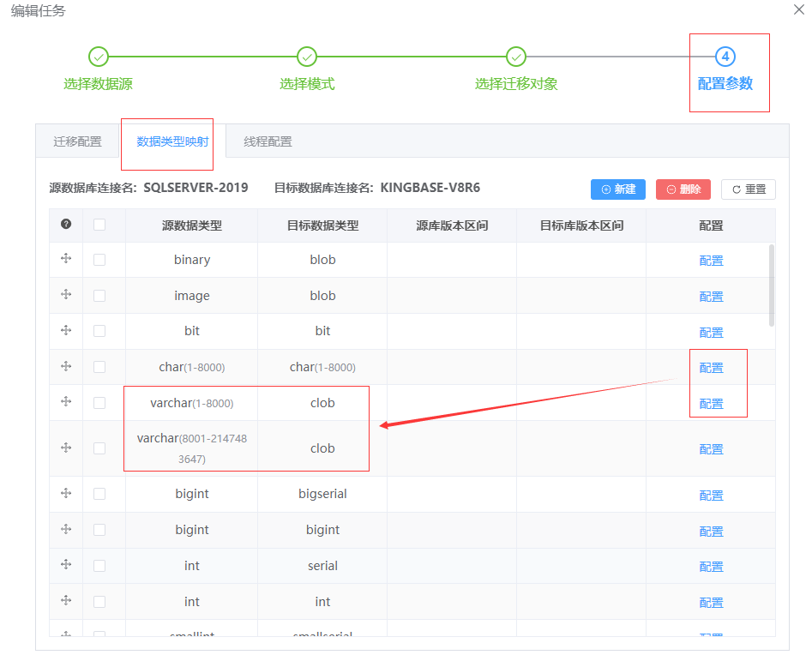Click the completed step icon for 选择数据源

pyautogui.click(x=99, y=57)
